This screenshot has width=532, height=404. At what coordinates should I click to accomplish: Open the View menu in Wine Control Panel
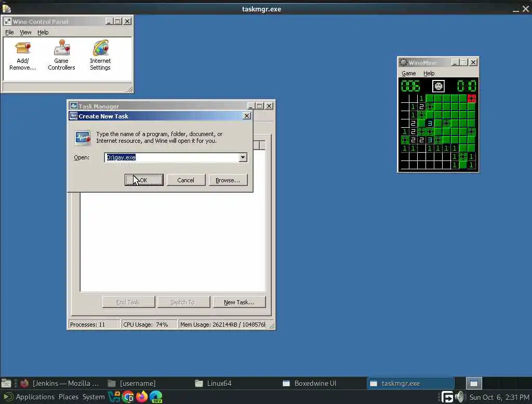click(x=25, y=32)
